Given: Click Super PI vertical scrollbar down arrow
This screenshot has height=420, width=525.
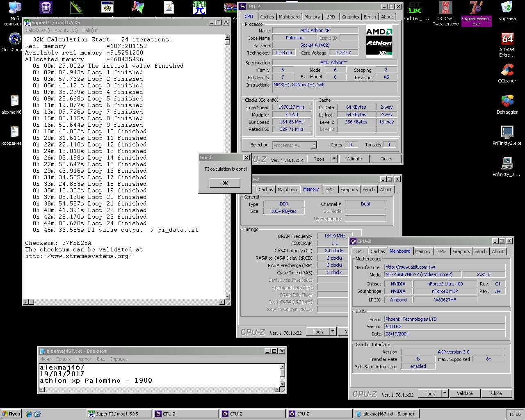Looking at the screenshot, I should pyautogui.click(x=228, y=297).
